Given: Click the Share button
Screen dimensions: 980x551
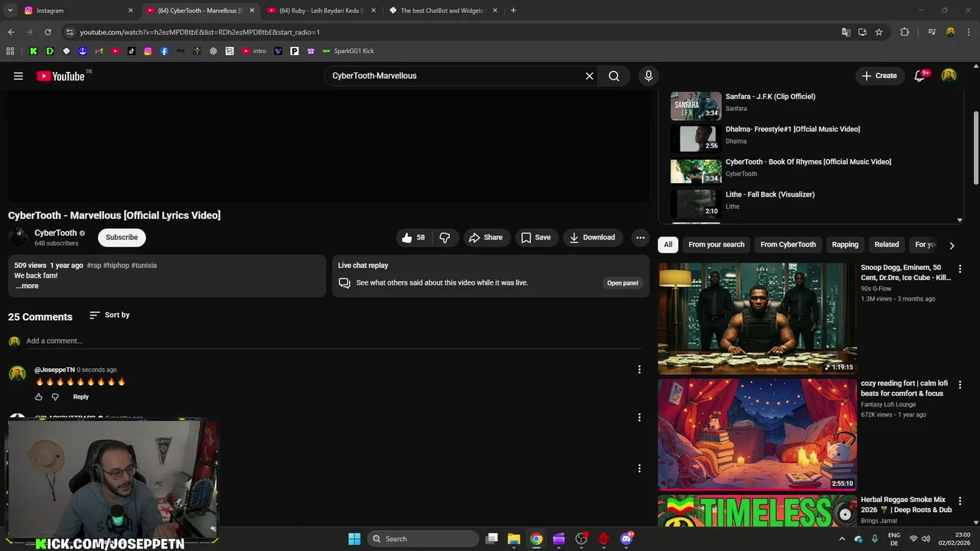Looking at the screenshot, I should click(486, 237).
